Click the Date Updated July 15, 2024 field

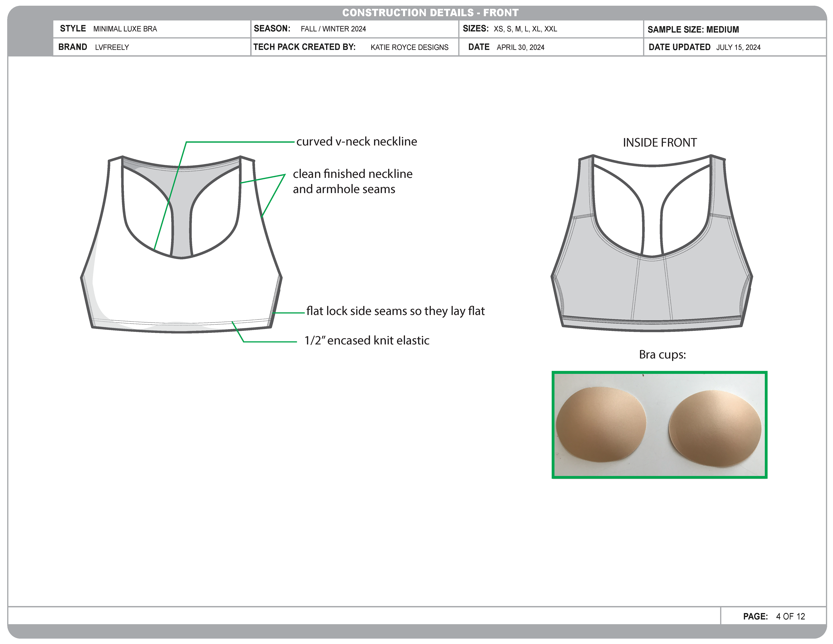pyautogui.click(x=738, y=47)
